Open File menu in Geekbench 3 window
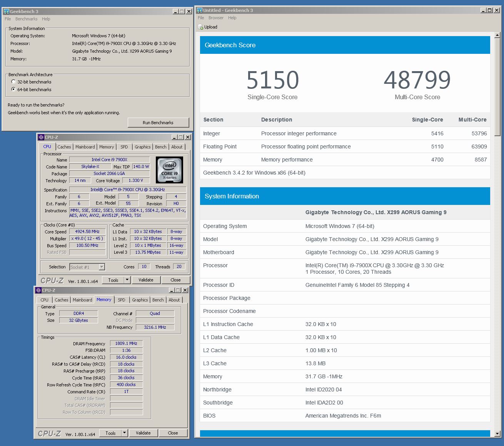Viewport: 504px width, 446px height. (8, 19)
